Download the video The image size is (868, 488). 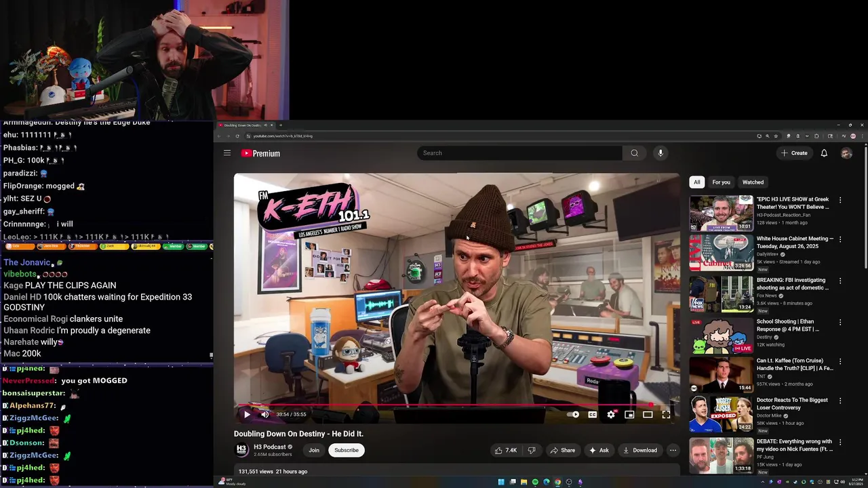tap(640, 450)
